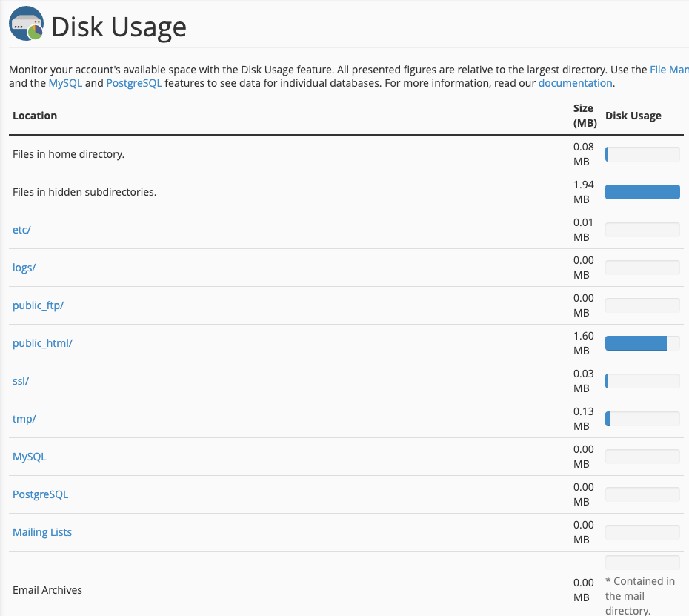
Task: Click the Disk Usage column header
Action: coord(633,116)
